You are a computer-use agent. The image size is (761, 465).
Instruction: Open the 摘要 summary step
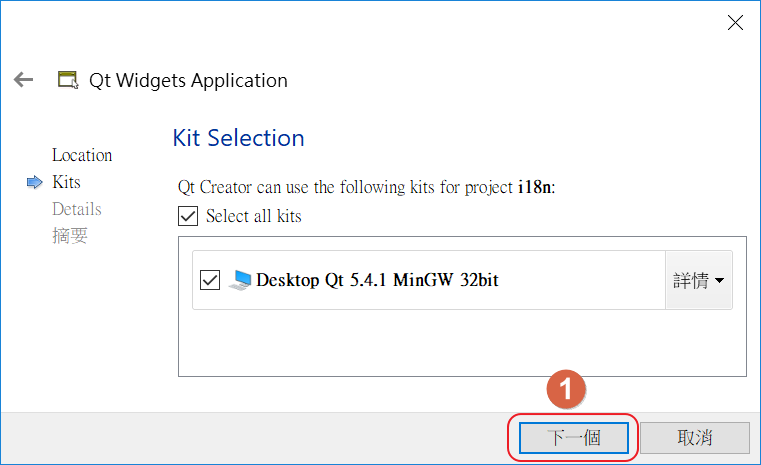[69, 236]
